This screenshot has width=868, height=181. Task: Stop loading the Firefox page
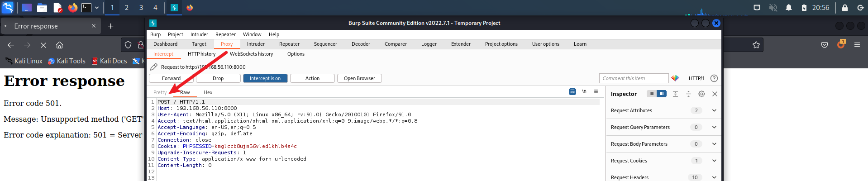coord(43,45)
